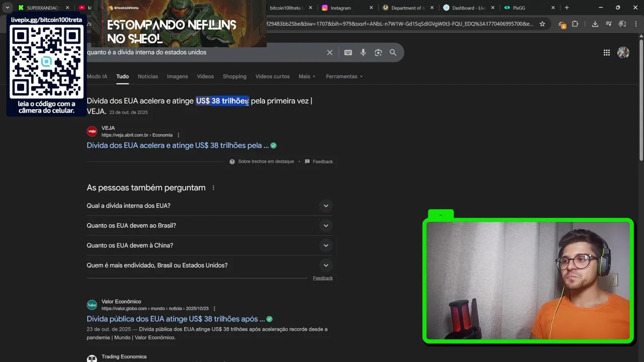644x362 pixels.
Task: Switch to the SUPERXANDAO tab
Action: (42, 8)
